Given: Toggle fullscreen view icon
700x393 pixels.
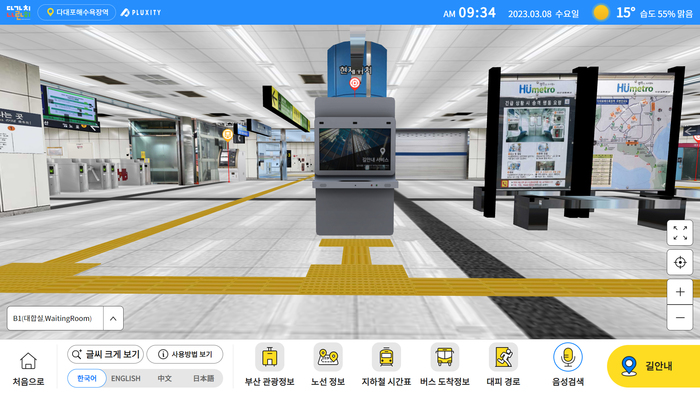Looking at the screenshot, I should [x=680, y=233].
